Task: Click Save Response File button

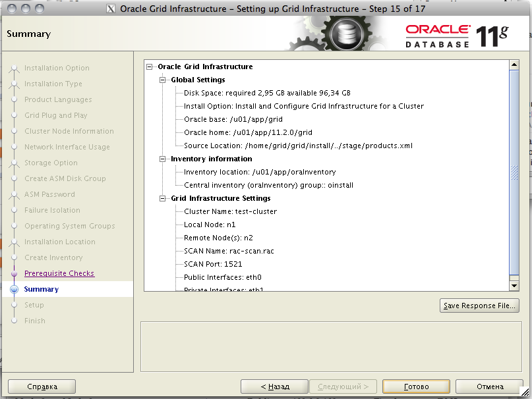Action: click(479, 306)
